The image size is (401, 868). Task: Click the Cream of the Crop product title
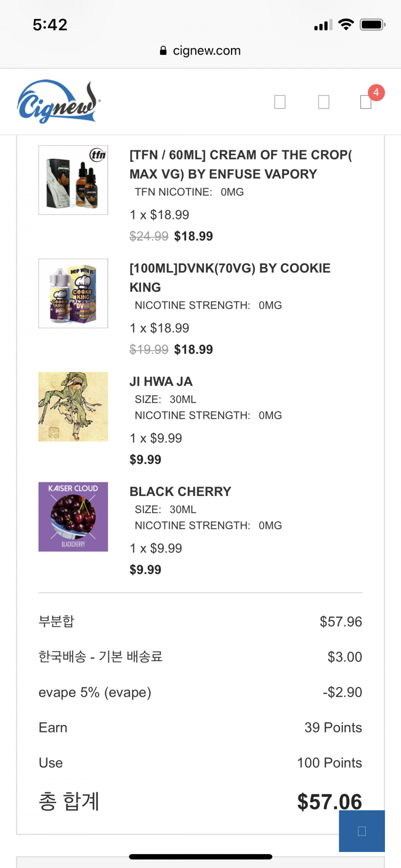(241, 164)
